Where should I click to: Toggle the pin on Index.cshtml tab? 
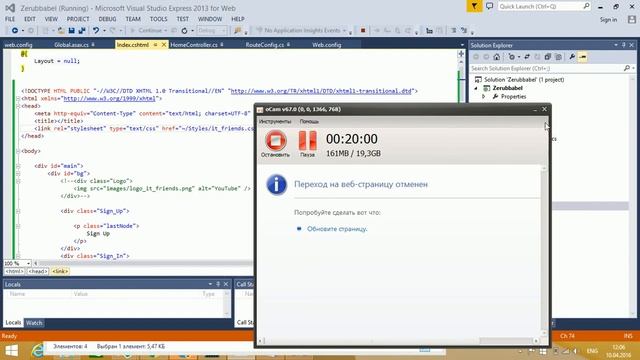tap(156, 45)
